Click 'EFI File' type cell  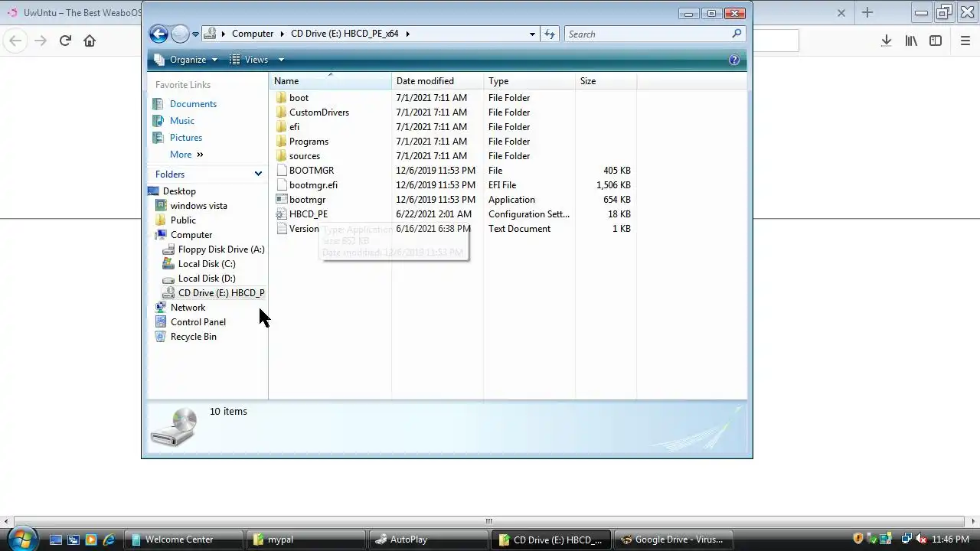click(x=502, y=185)
